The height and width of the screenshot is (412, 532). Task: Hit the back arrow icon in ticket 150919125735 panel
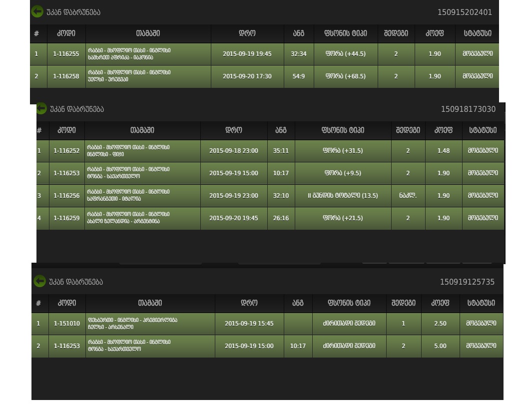click(39, 282)
